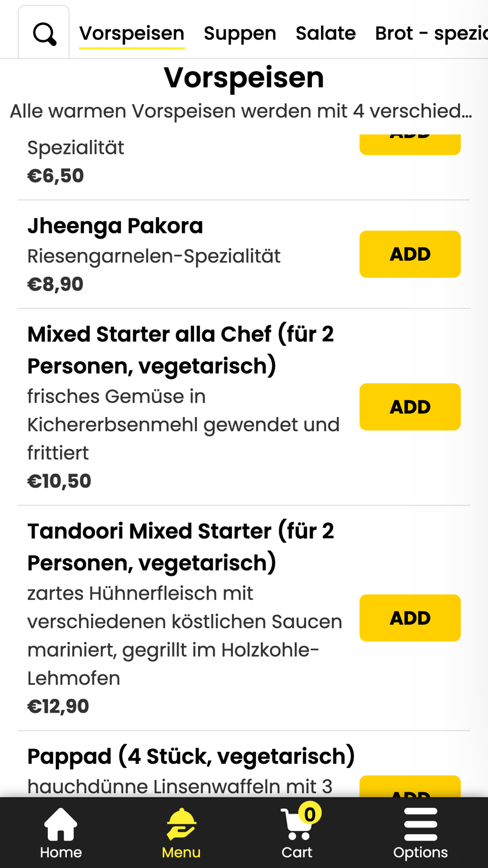This screenshot has height=868, width=488.
Task: Open the menu search icon
Action: pos(44,34)
